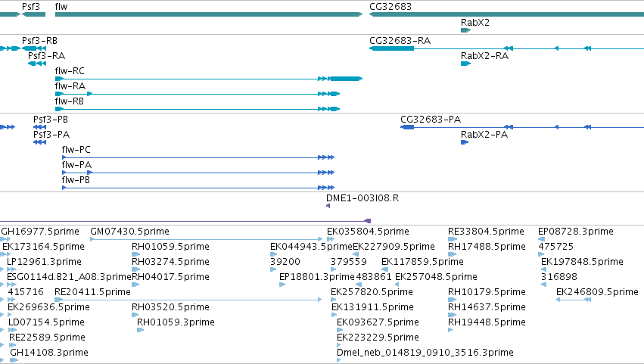644x364 pixels.
Task: Click the EK044943.5prime label
Action: [x=311, y=247]
